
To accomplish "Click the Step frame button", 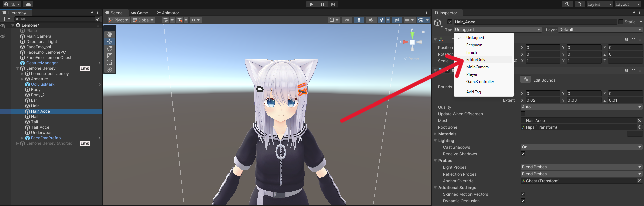I will (x=333, y=4).
